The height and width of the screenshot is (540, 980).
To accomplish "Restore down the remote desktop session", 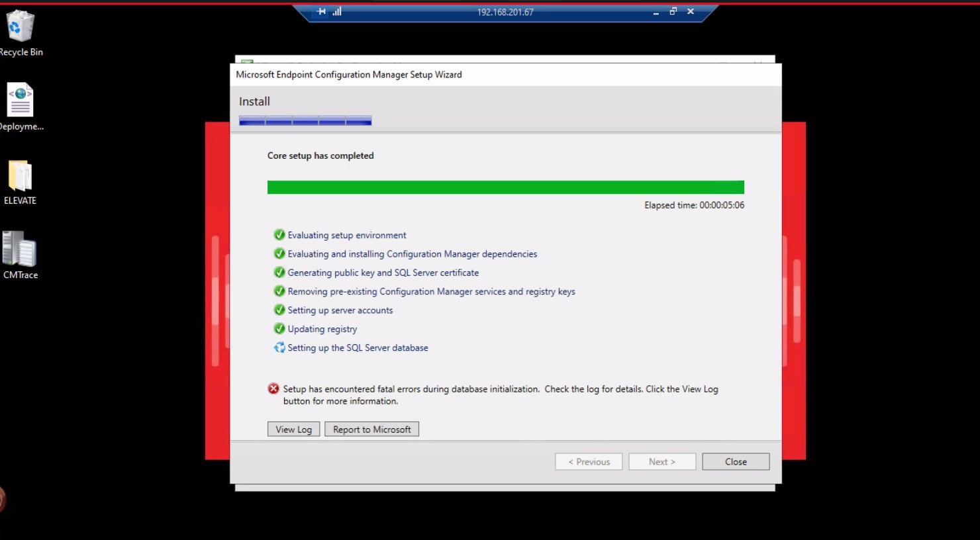I will pos(673,11).
